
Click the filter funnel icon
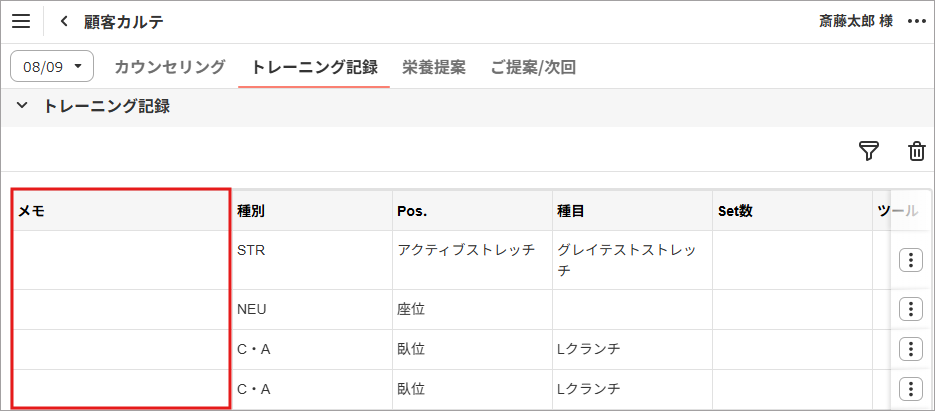tap(869, 151)
